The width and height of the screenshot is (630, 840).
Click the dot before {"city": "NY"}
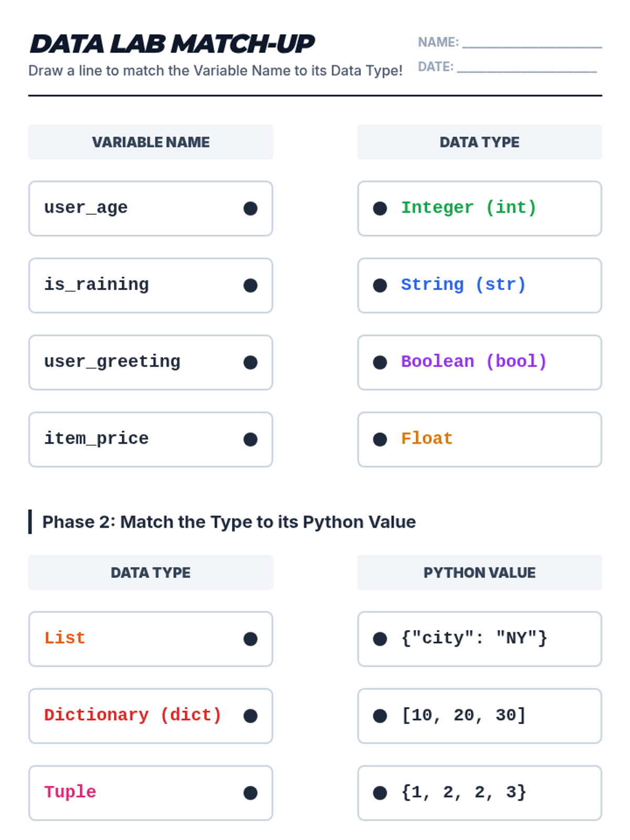[x=380, y=639]
